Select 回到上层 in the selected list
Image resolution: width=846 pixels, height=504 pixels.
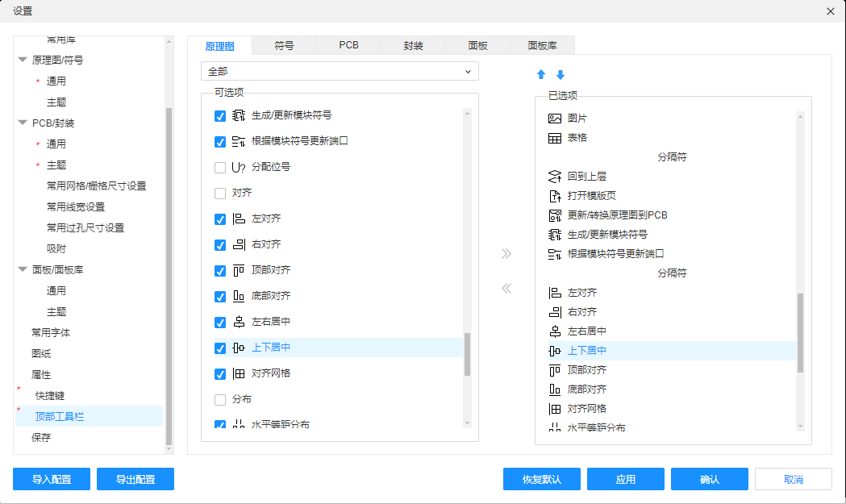click(x=587, y=177)
